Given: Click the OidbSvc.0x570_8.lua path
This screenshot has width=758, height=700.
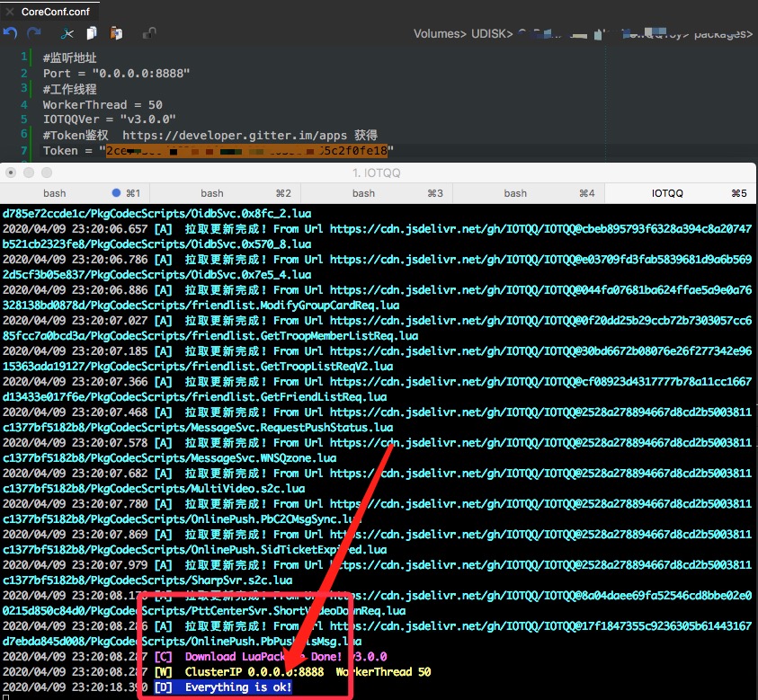Looking at the screenshot, I should click(x=252, y=244).
